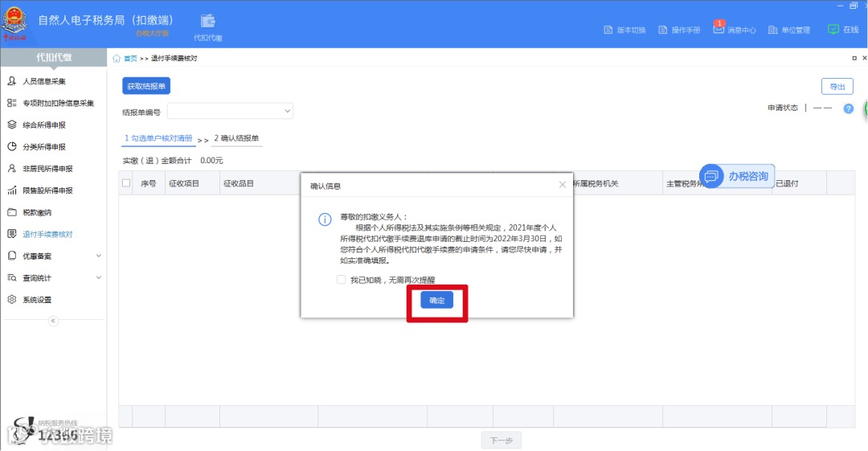This screenshot has height=451, width=868.
Task: Click the 首页 home breadcrumb link
Action: (130, 58)
